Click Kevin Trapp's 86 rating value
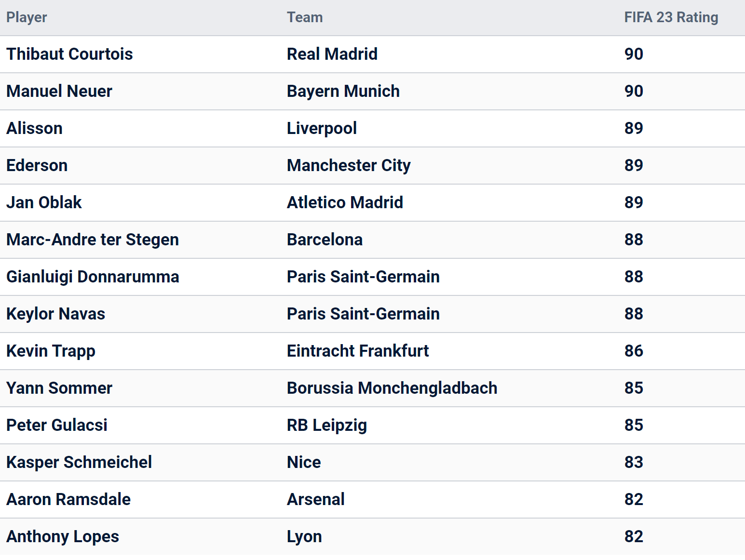 634,351
